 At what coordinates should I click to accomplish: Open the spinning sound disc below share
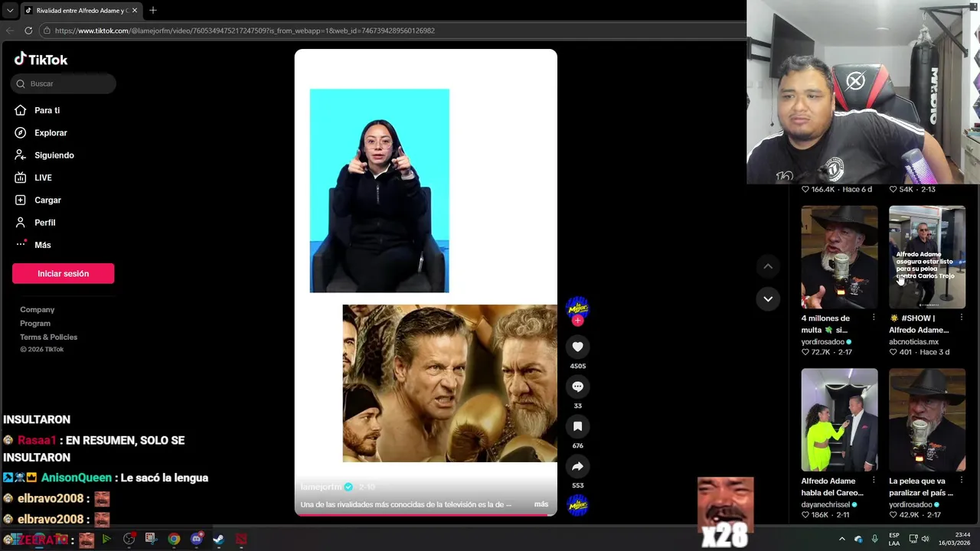(577, 505)
